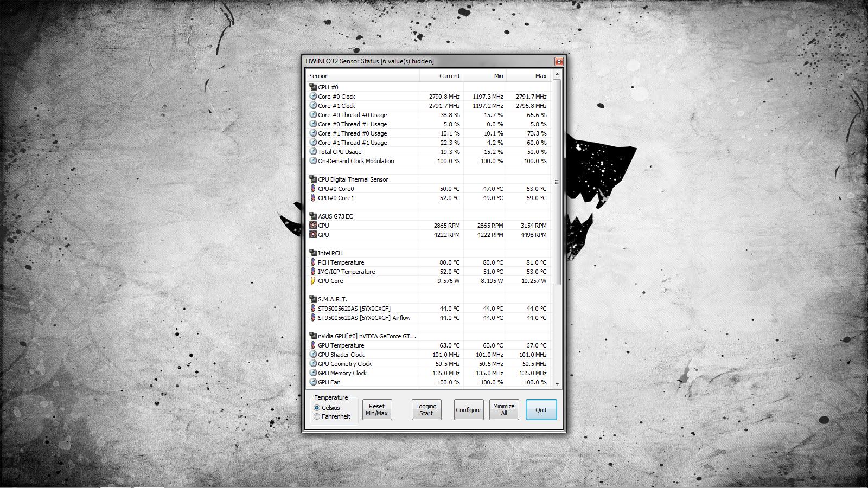
Task: Click the clock icon beside GPU Shader Clock
Action: pyautogui.click(x=313, y=355)
